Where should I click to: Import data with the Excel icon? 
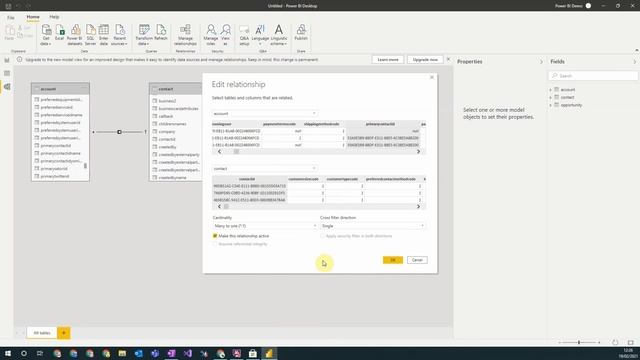(60, 32)
